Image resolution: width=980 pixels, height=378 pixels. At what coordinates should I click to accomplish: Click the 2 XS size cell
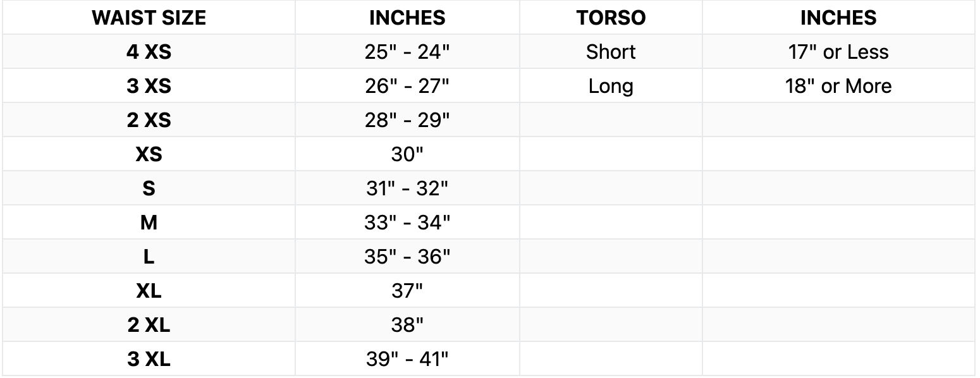point(149,120)
